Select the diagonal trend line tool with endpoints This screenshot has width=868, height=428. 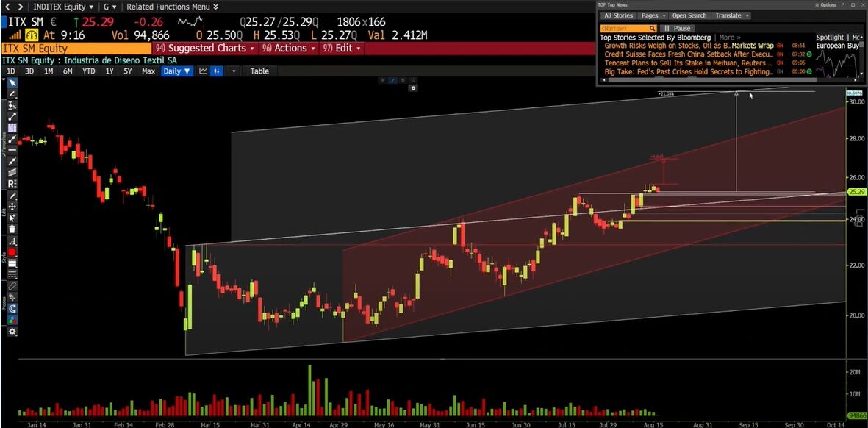tap(12, 116)
